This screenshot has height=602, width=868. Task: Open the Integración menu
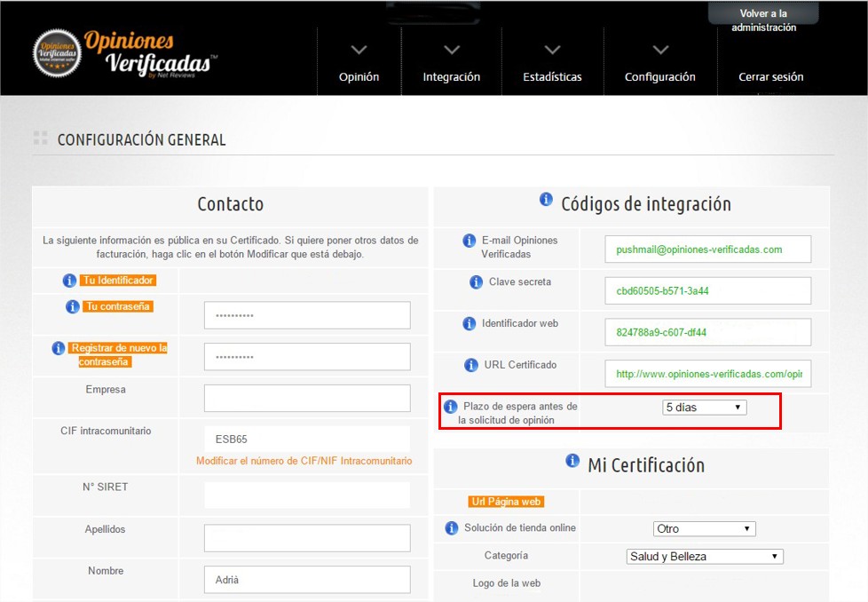pyautogui.click(x=452, y=77)
